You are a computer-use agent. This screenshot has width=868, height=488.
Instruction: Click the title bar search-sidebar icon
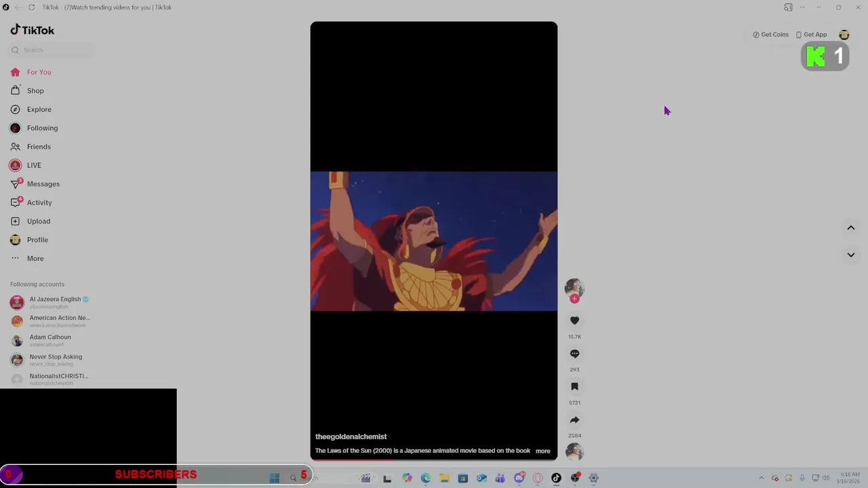click(788, 7)
